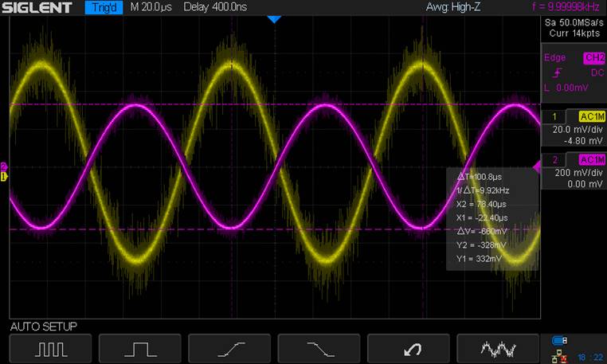Select the channel 1 tab
Screen dimensions: 607x364
(554, 116)
